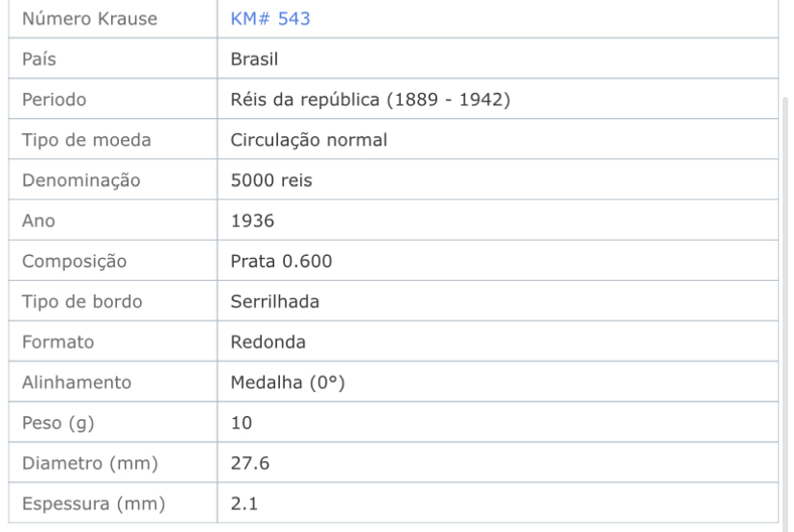Click the diameter value 27.6
794x532 pixels.
pyautogui.click(x=250, y=464)
